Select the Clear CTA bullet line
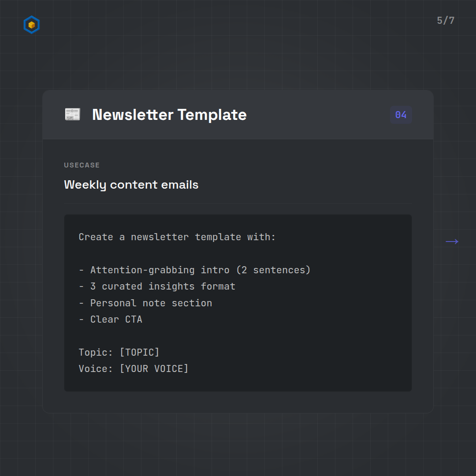476x476 pixels. [111, 320]
